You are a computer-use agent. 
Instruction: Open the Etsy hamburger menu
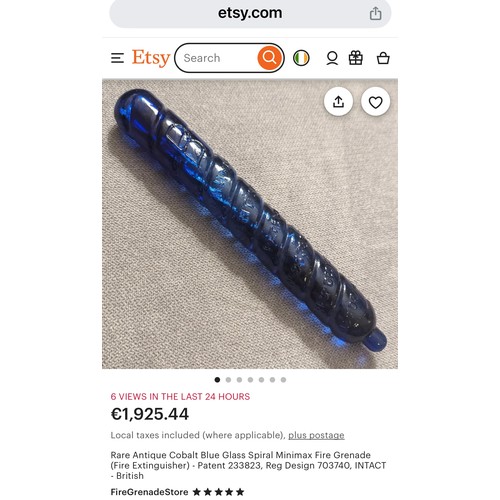click(117, 58)
